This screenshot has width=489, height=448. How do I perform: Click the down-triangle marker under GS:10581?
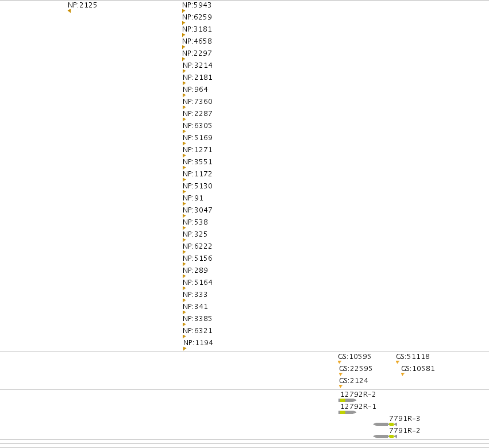pos(403,374)
